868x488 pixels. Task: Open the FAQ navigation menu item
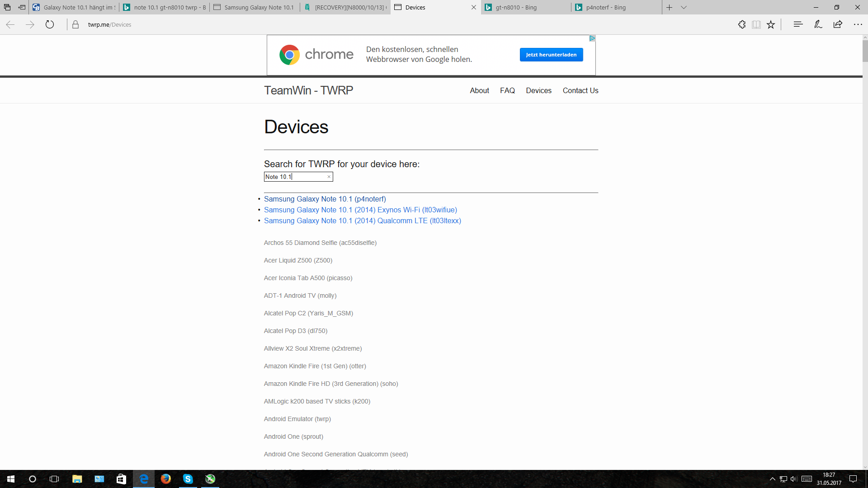(x=507, y=90)
